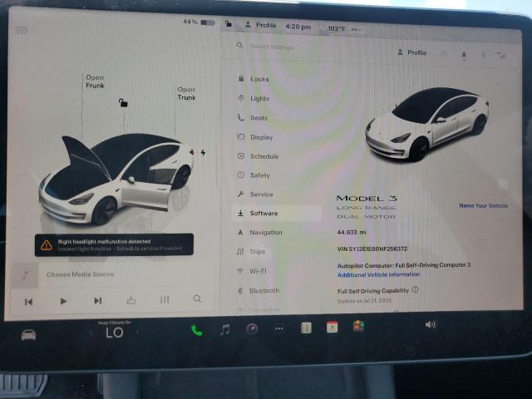Open the calendar app in dock
Screen dimensions: 532x399
[332, 328]
